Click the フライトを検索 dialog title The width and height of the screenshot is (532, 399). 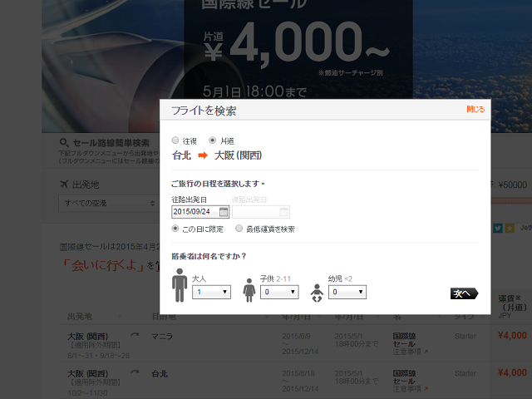[204, 111]
